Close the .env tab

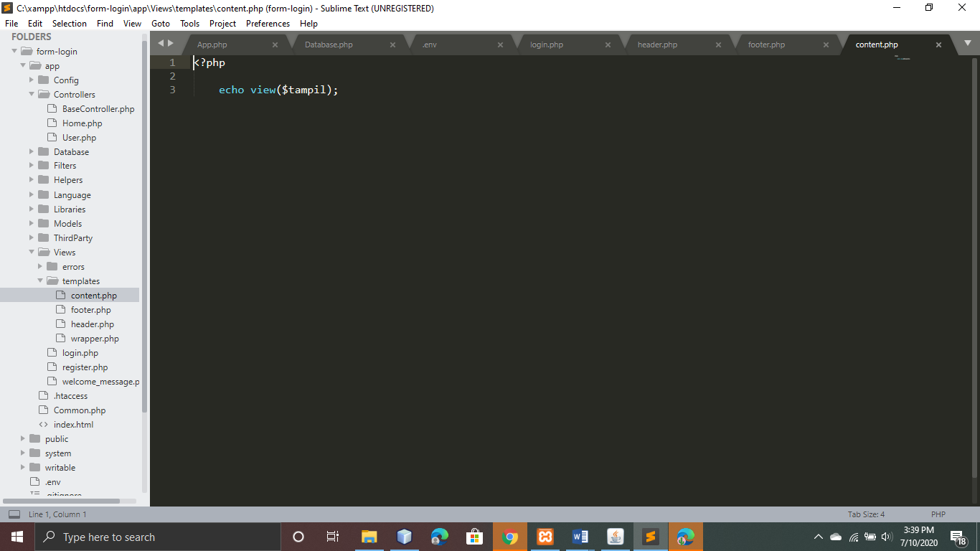point(500,44)
